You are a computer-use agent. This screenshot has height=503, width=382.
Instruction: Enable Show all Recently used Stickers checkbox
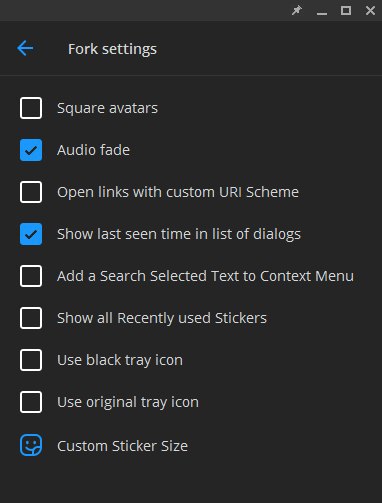[x=31, y=318]
